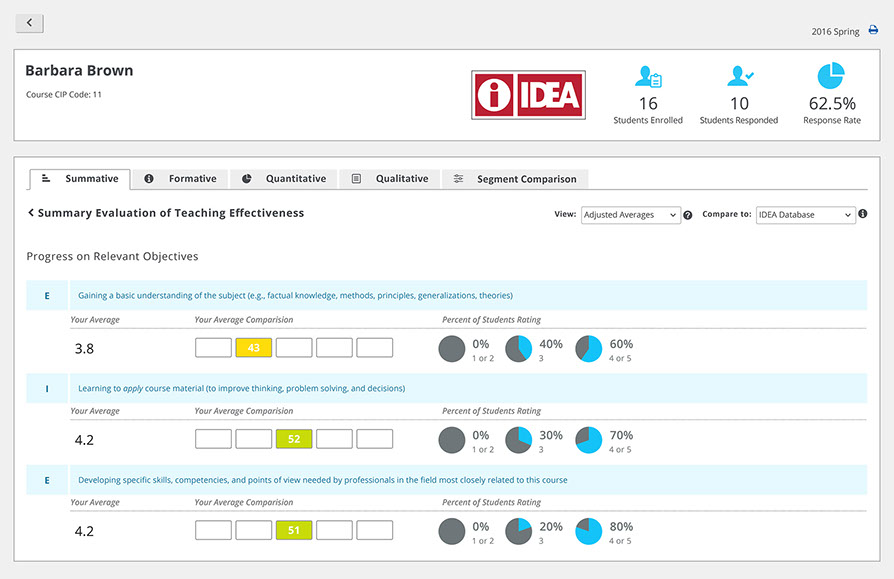Click the IDEA logo
The height and width of the screenshot is (579, 894).
528,95
